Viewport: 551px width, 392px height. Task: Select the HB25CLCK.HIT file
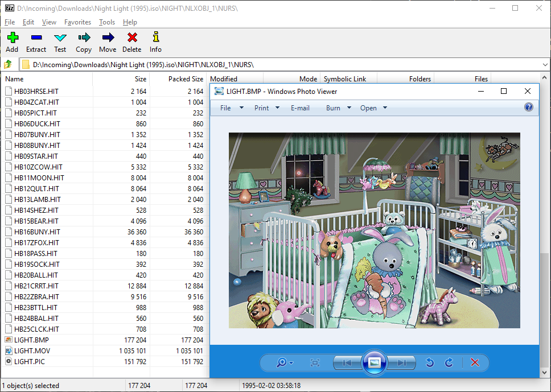pos(36,329)
